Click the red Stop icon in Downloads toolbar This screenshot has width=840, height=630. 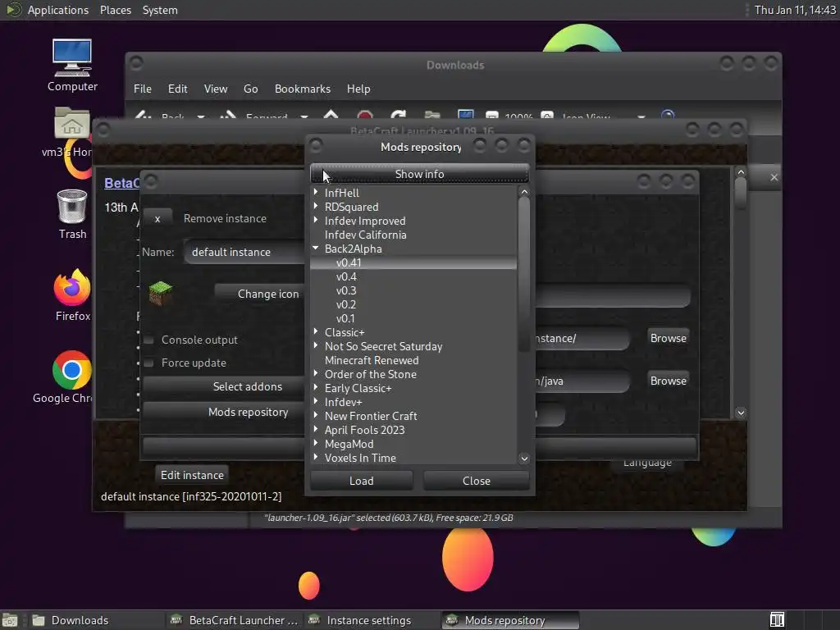pyautogui.click(x=365, y=115)
